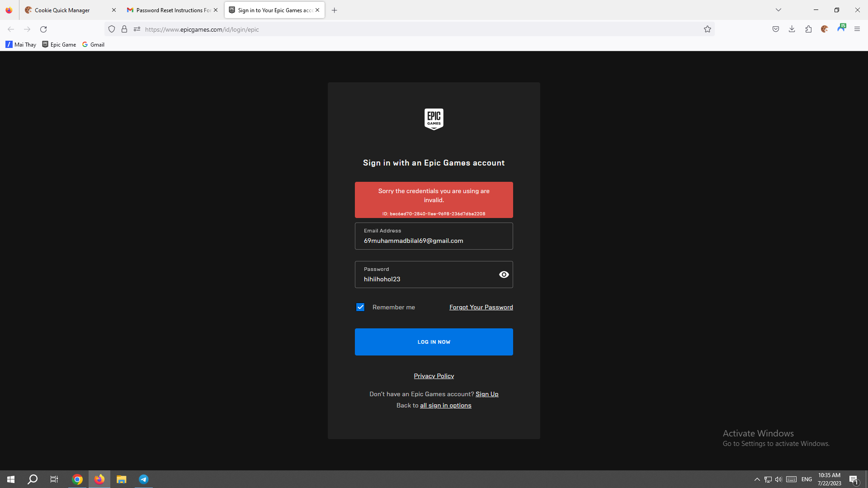The height and width of the screenshot is (488, 868).
Task: Bookmark this page with the star icon
Action: (708, 29)
